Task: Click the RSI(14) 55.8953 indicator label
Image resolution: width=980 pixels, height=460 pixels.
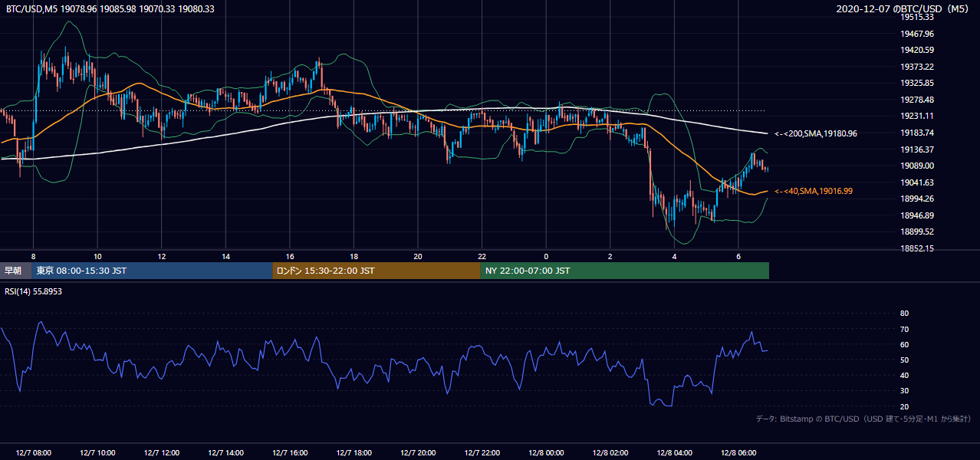Action: pyautogui.click(x=34, y=292)
